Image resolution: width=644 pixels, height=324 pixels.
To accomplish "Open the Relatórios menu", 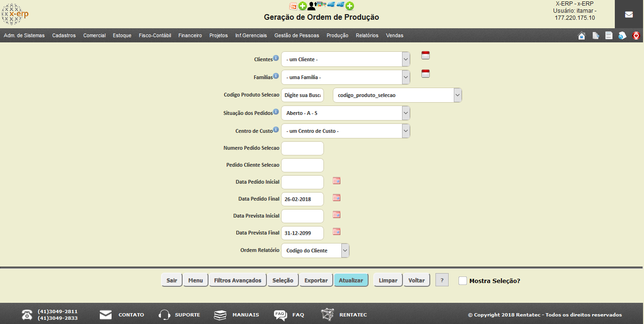I will 367,35.
